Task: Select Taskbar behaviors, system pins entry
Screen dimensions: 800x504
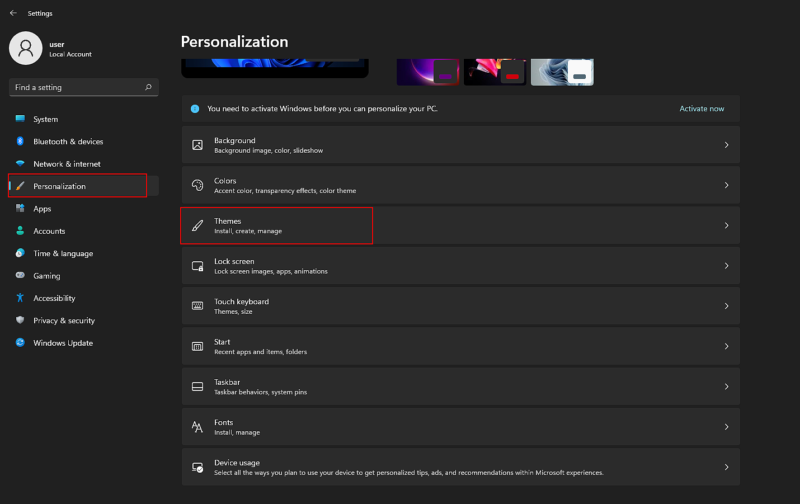Action: coord(461,387)
